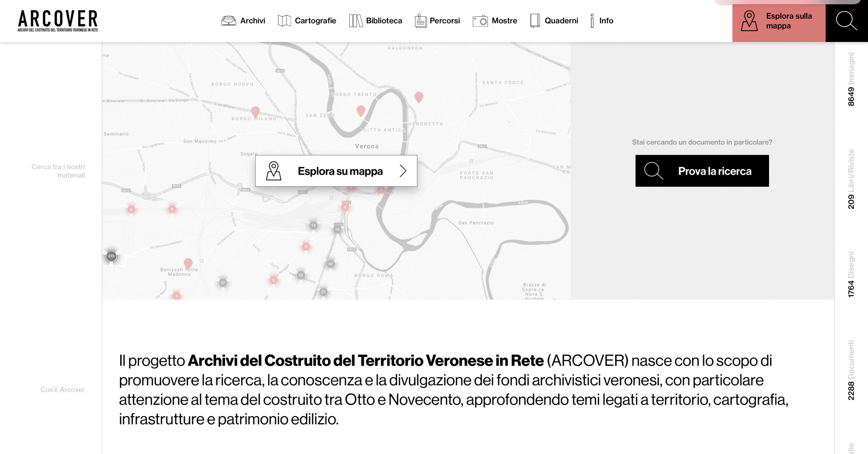This screenshot has height=454, width=868.
Task: Select the map pin near Borgo Milano
Action: 255,112
